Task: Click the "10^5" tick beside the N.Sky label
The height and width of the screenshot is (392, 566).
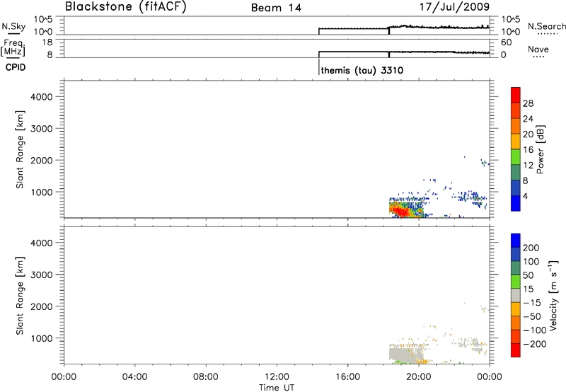Action: point(43,20)
